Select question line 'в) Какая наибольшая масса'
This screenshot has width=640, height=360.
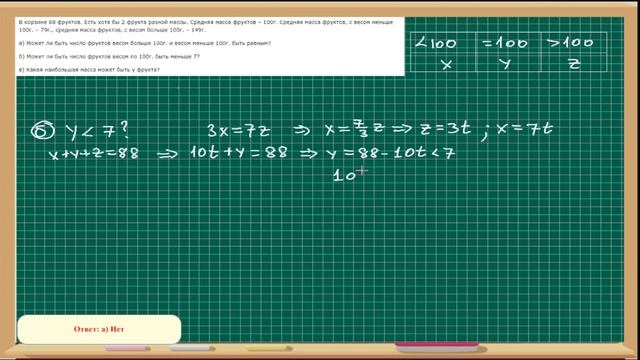pyautogui.click(x=89, y=70)
